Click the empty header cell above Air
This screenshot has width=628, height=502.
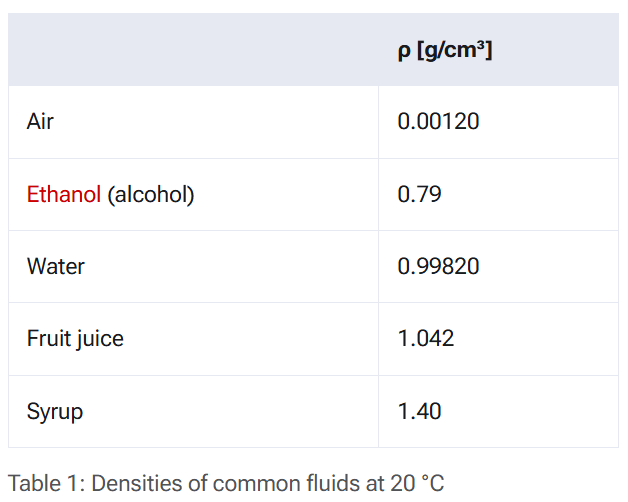[193, 50]
